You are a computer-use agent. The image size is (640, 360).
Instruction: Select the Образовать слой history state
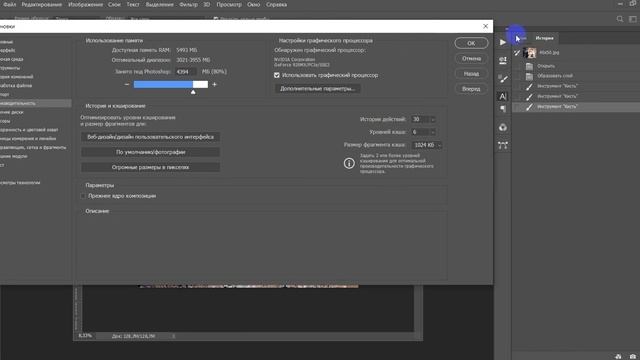[x=576, y=76]
